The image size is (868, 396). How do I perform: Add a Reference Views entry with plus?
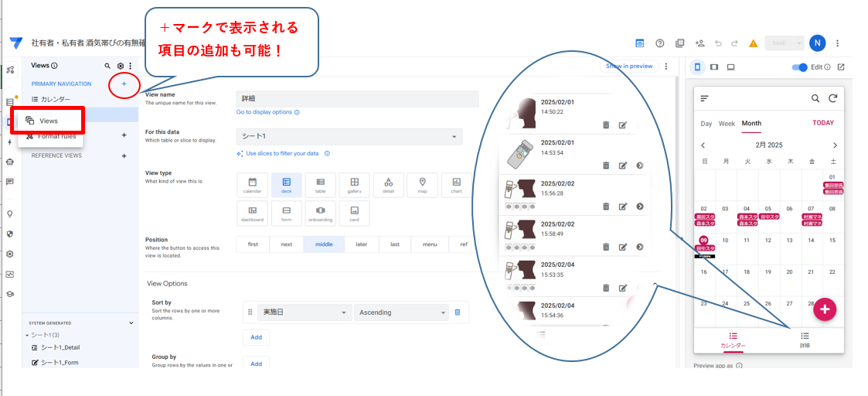pos(124,155)
